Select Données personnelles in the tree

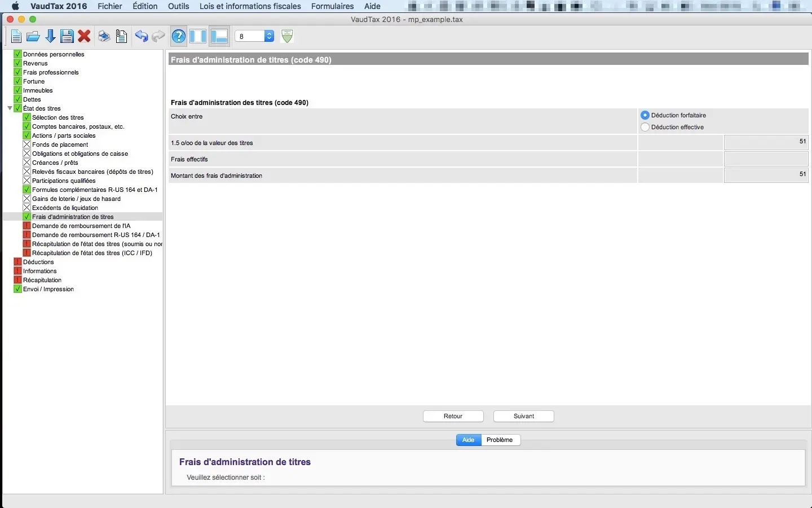pos(54,54)
